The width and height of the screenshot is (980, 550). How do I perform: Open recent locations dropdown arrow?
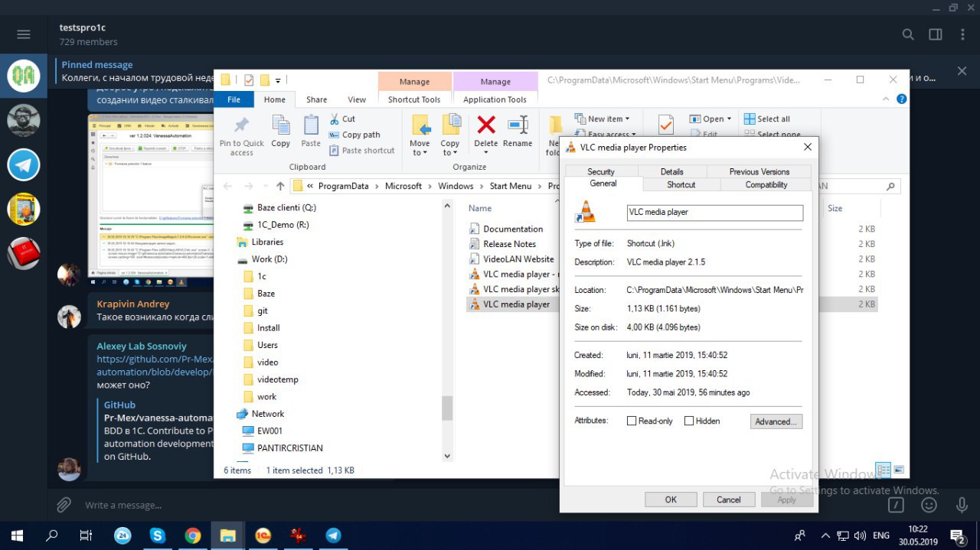click(265, 186)
